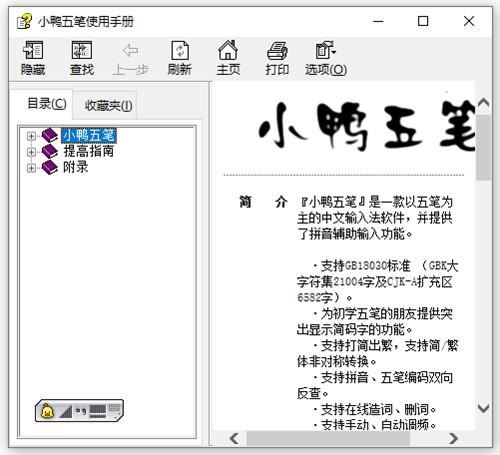Viewport: 500px width, 455px height.
Task: Toggle the triangle half/full-width icon on IME bar
Action: [66, 411]
